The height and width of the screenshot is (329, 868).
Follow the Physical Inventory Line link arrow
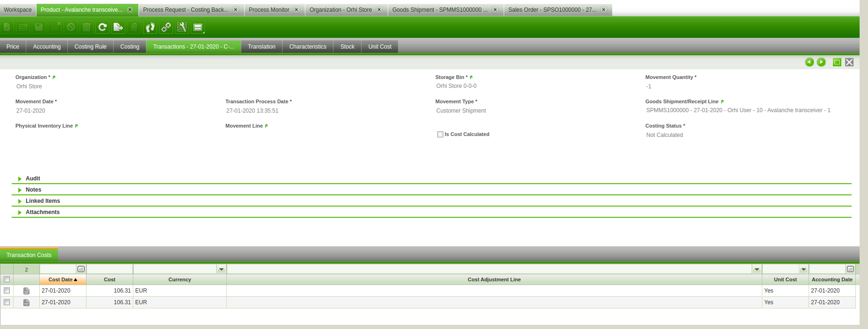coord(76,126)
